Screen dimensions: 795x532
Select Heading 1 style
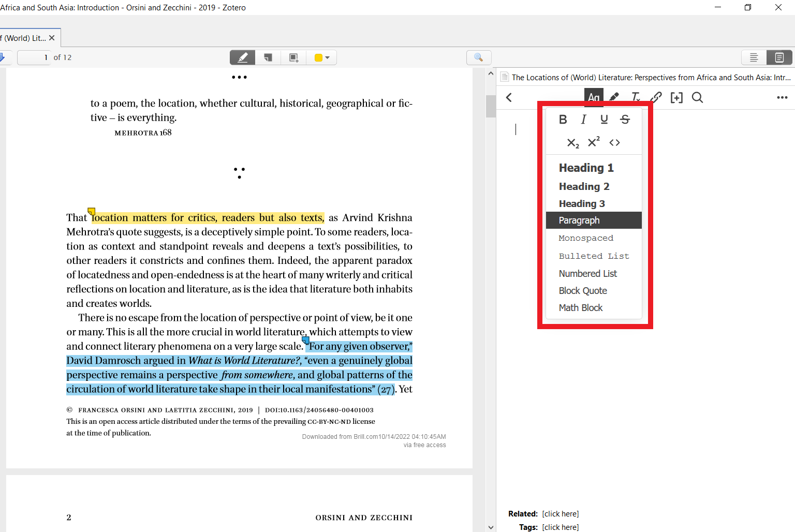[x=586, y=168]
